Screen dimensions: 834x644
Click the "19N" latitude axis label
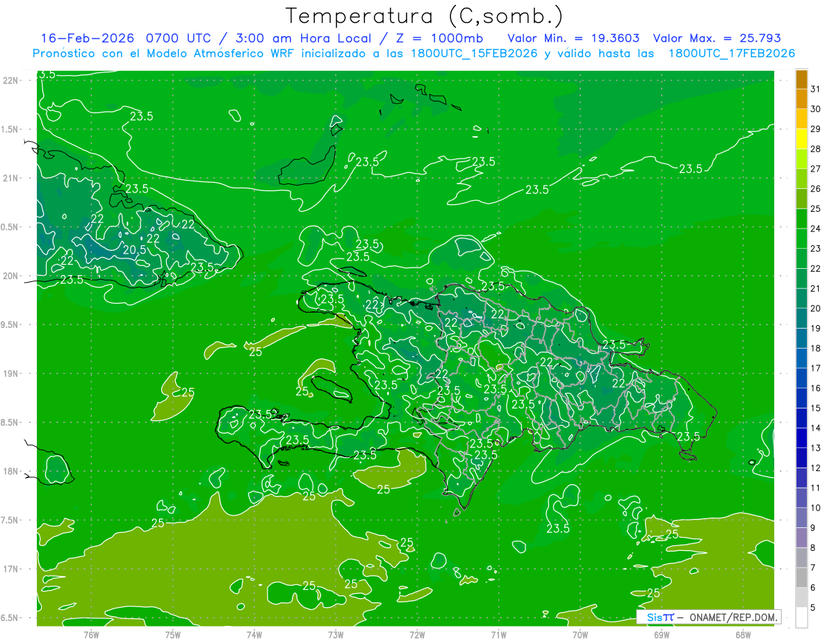12,374
